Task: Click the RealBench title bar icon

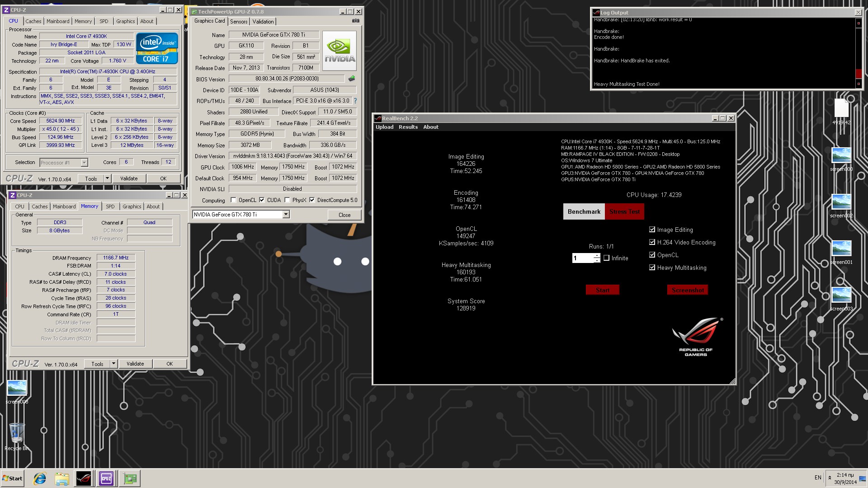Action: [x=378, y=118]
